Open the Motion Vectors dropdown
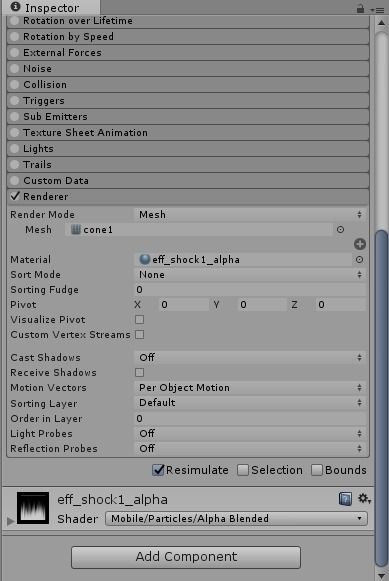 tap(250, 388)
